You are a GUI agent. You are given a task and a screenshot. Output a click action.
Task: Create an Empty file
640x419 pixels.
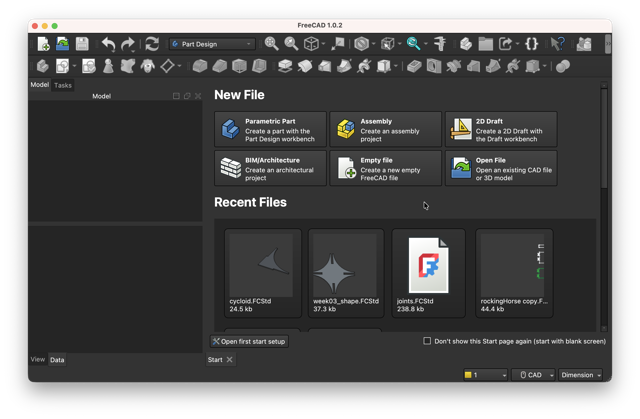386,168
